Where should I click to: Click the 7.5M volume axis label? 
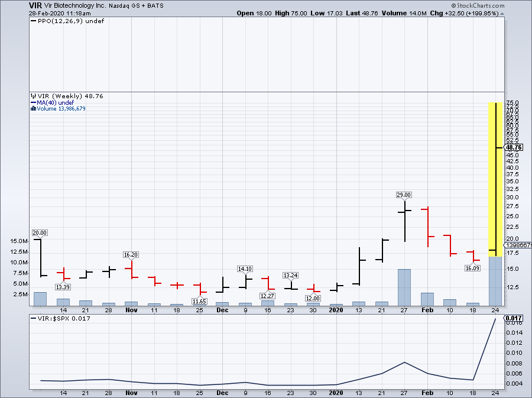pyautogui.click(x=21, y=273)
